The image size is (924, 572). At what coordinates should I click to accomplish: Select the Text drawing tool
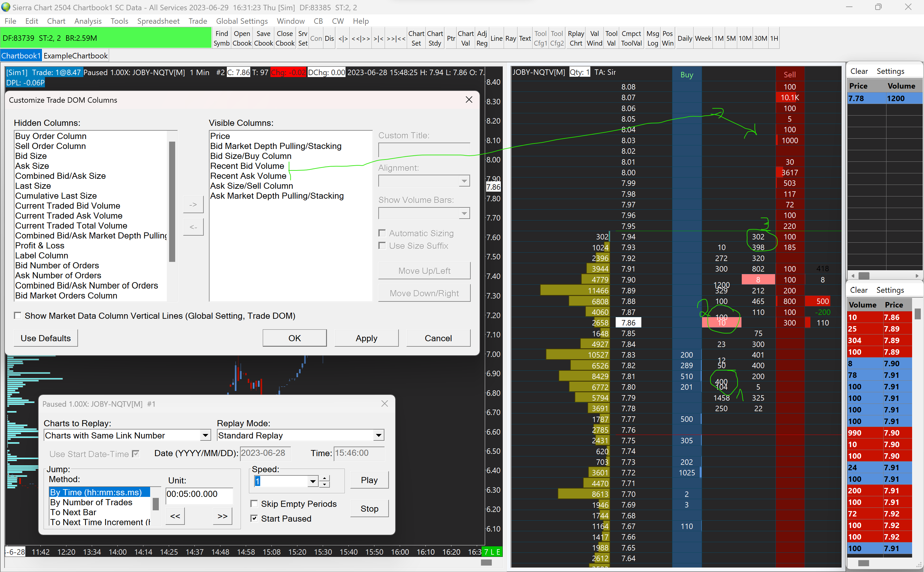[x=525, y=38]
